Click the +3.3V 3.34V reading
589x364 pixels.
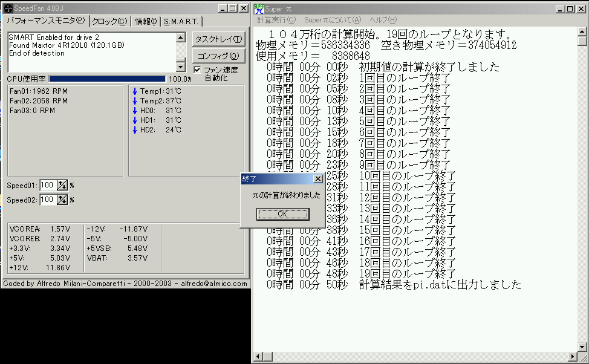tap(40, 249)
